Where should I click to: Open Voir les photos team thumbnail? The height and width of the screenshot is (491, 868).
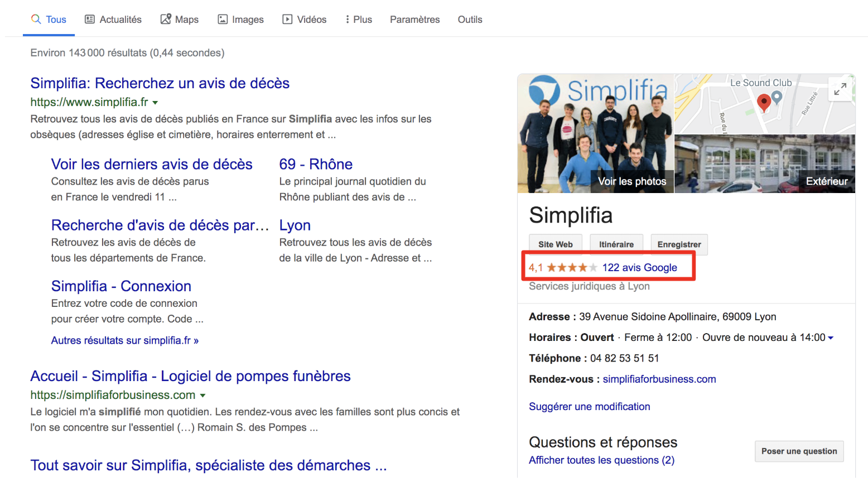pyautogui.click(x=596, y=133)
